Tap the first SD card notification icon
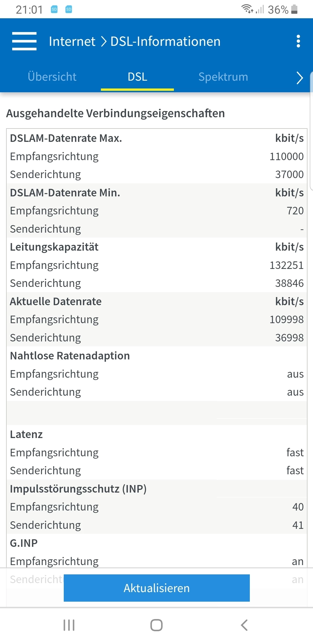Image resolution: width=313 pixels, height=644 pixels. pos(54,9)
